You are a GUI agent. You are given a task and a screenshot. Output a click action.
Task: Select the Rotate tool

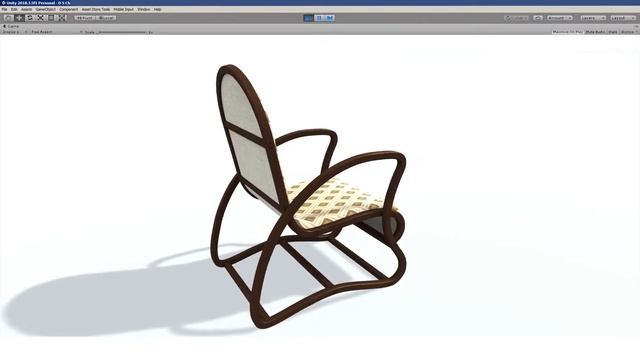tap(30, 18)
